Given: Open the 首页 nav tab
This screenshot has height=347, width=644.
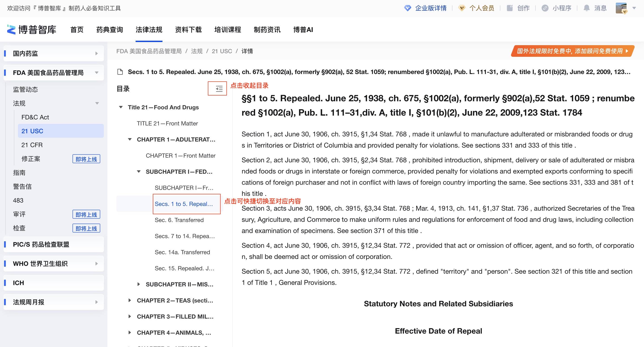Looking at the screenshot, I should click(77, 30).
